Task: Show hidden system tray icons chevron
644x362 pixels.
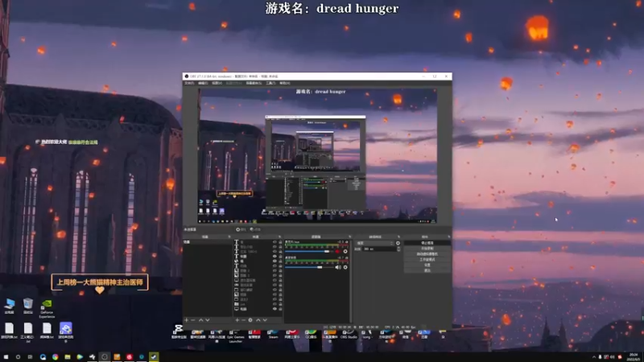Action: pyautogui.click(x=594, y=357)
